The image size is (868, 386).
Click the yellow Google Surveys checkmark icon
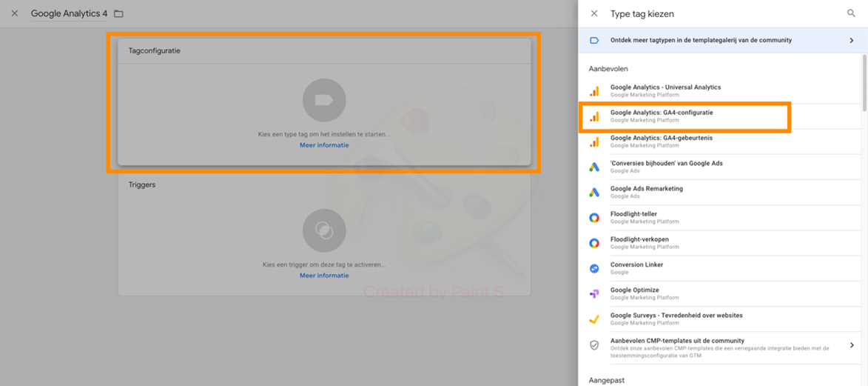tap(594, 319)
